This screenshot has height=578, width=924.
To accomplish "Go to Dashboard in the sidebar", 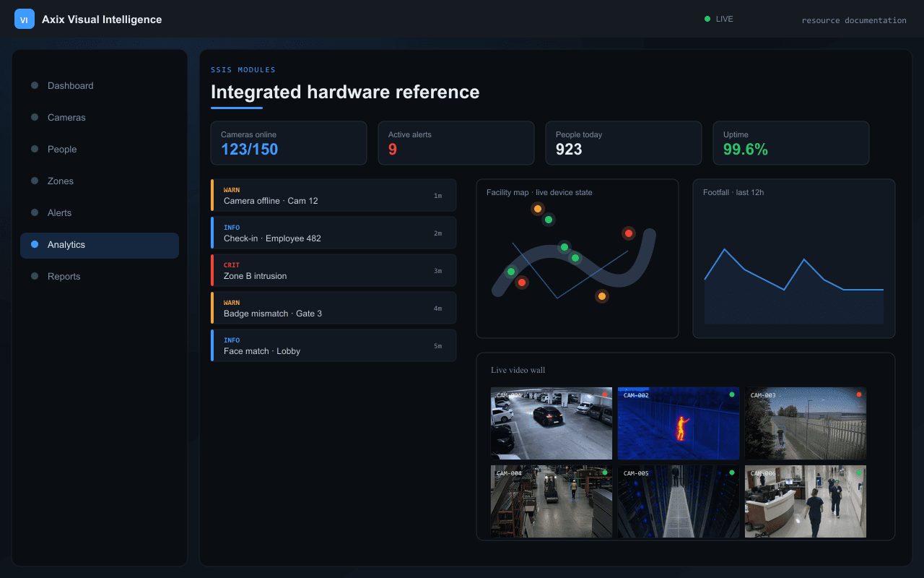I will [100, 85].
